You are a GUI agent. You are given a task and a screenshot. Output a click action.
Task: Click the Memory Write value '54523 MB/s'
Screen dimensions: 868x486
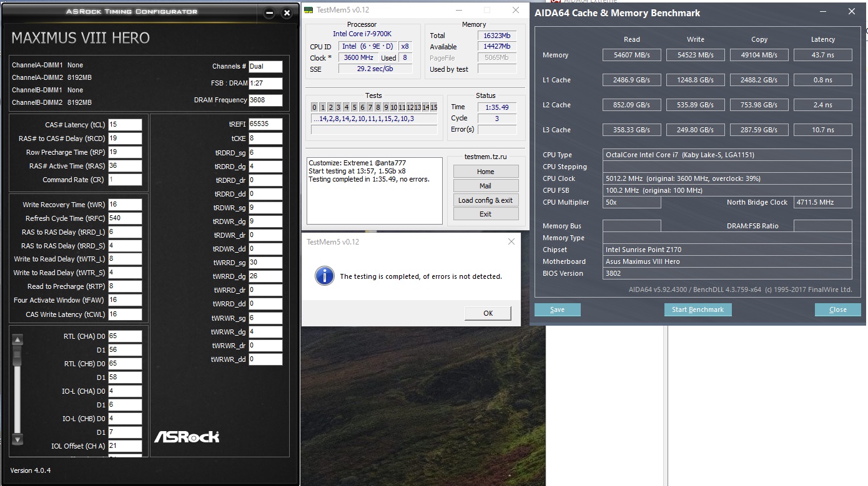(x=696, y=55)
